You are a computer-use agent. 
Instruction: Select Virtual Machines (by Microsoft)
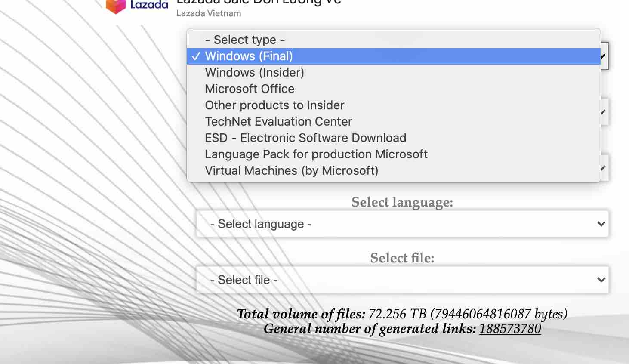(292, 171)
